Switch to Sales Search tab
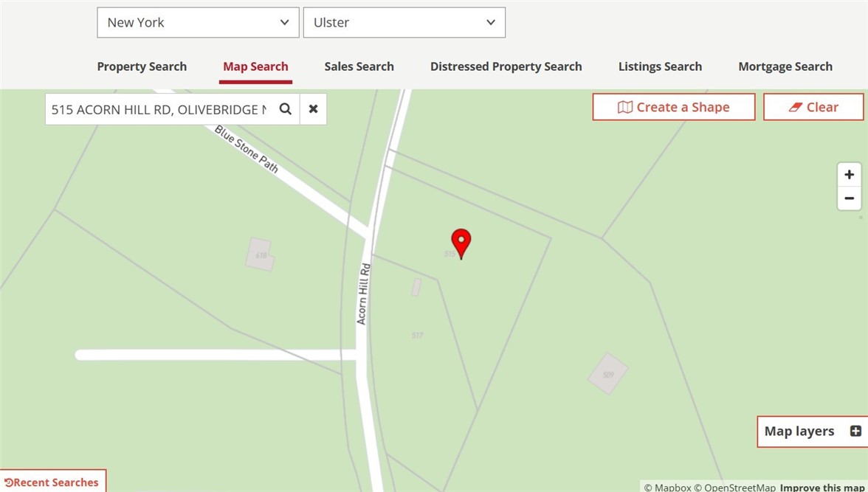This screenshot has height=492, width=868. click(359, 66)
